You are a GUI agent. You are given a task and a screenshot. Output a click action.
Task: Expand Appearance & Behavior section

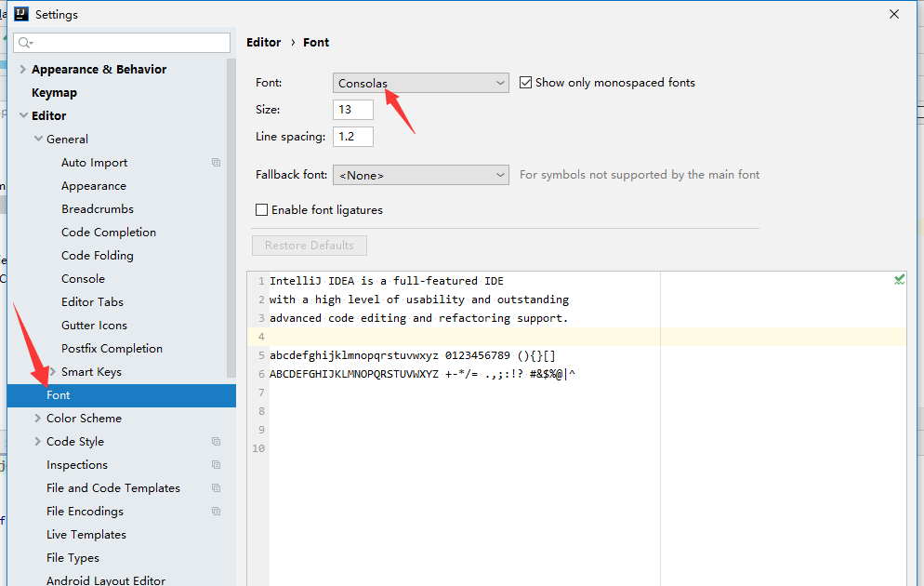(23, 69)
